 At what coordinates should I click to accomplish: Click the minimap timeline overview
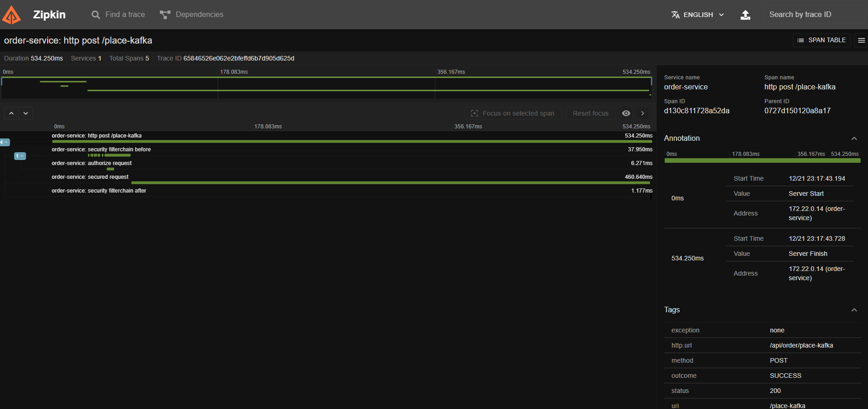(327, 87)
